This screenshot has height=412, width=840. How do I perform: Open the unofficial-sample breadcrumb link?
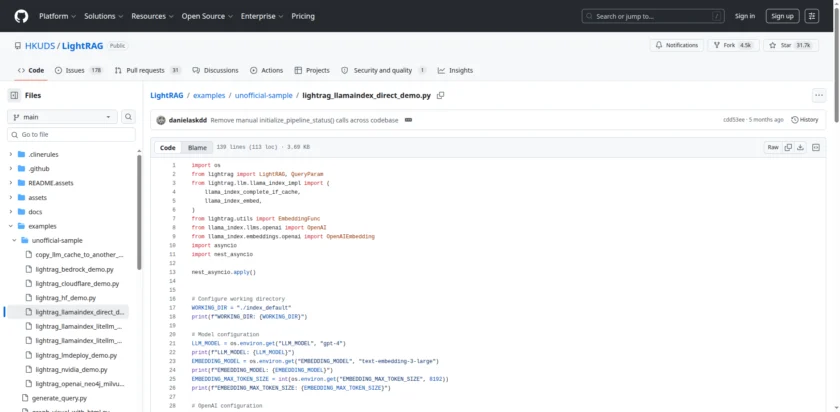coord(264,95)
